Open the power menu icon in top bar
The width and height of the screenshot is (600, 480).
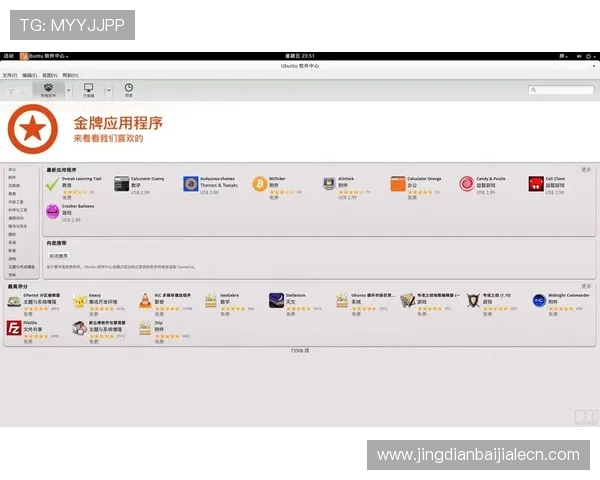(x=589, y=56)
